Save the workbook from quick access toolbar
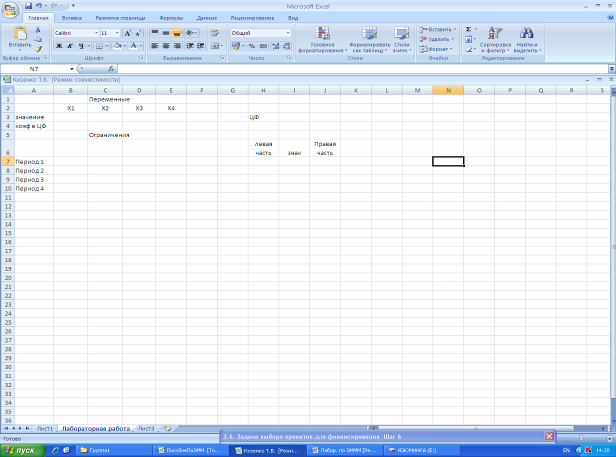 pos(28,6)
